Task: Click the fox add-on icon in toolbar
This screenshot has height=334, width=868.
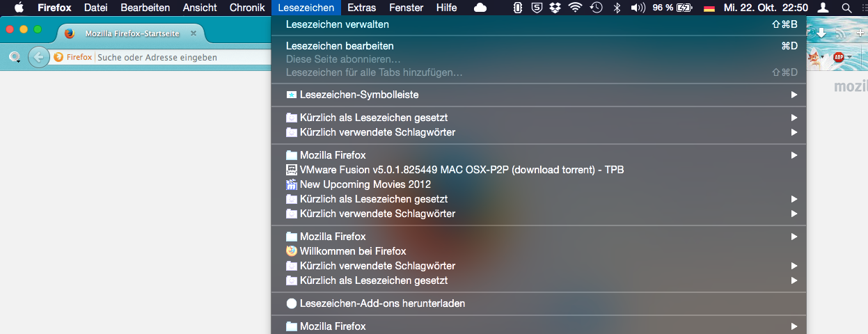Action: point(814,57)
